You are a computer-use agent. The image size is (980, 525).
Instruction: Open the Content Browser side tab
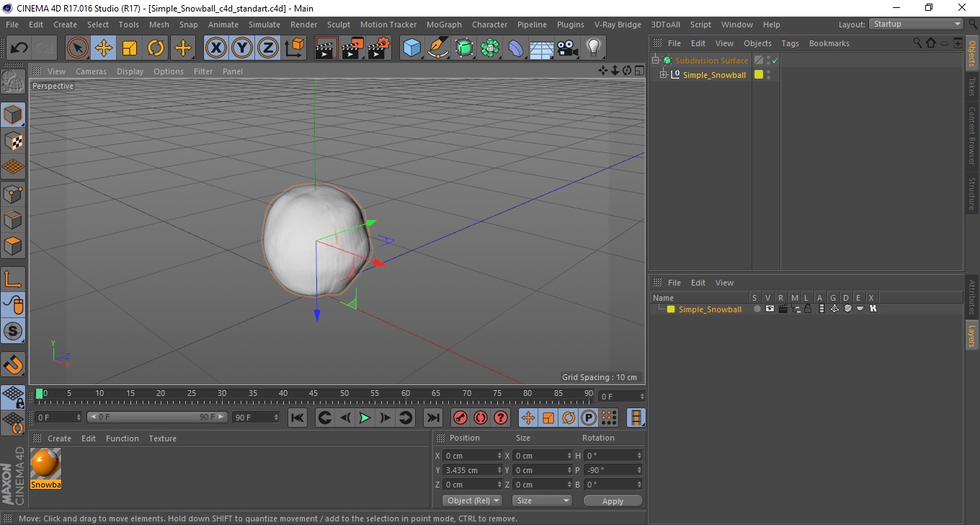pyautogui.click(x=971, y=136)
